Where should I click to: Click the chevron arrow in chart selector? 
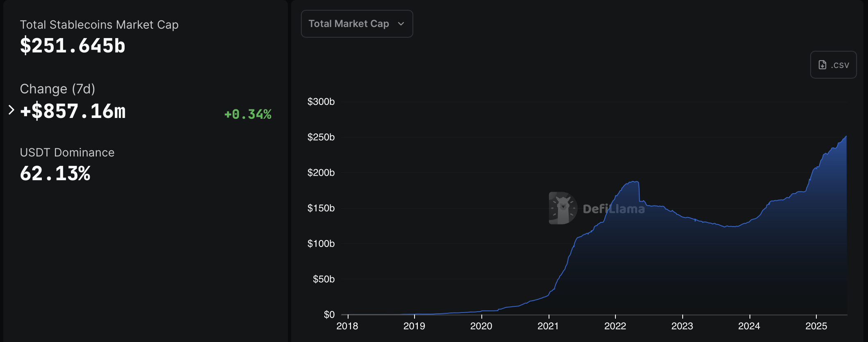[x=401, y=24]
